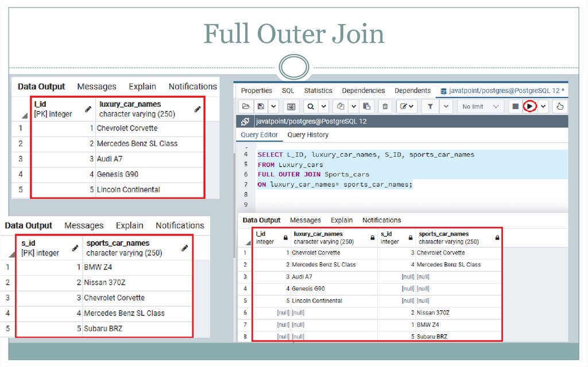Expand the Find options dropdown arrow

(x=324, y=107)
